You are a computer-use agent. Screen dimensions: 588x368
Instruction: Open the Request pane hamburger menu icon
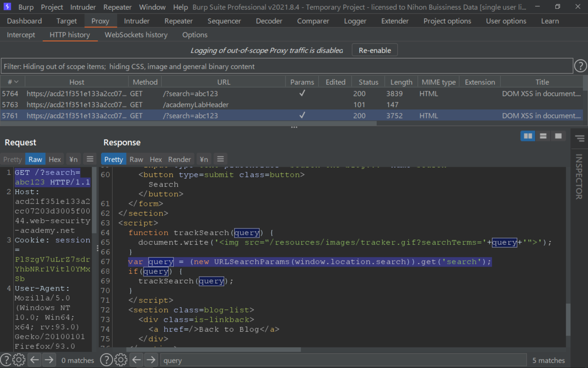click(x=89, y=159)
